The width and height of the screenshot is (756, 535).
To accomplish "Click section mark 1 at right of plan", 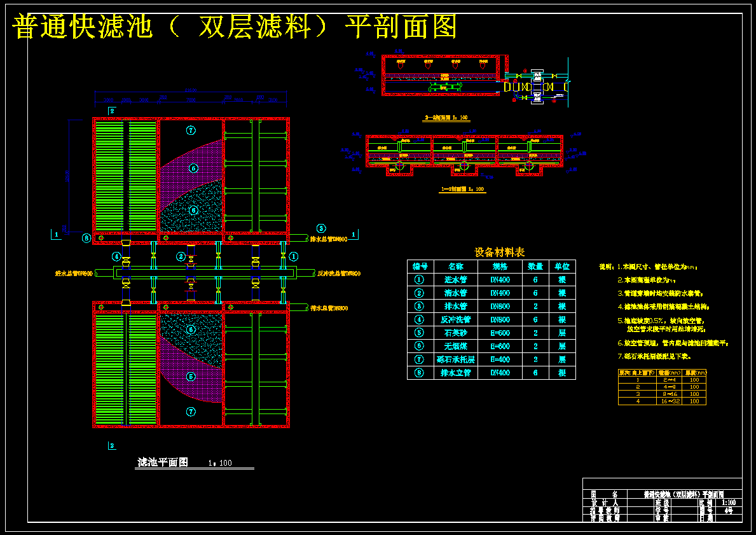I will [x=354, y=235].
